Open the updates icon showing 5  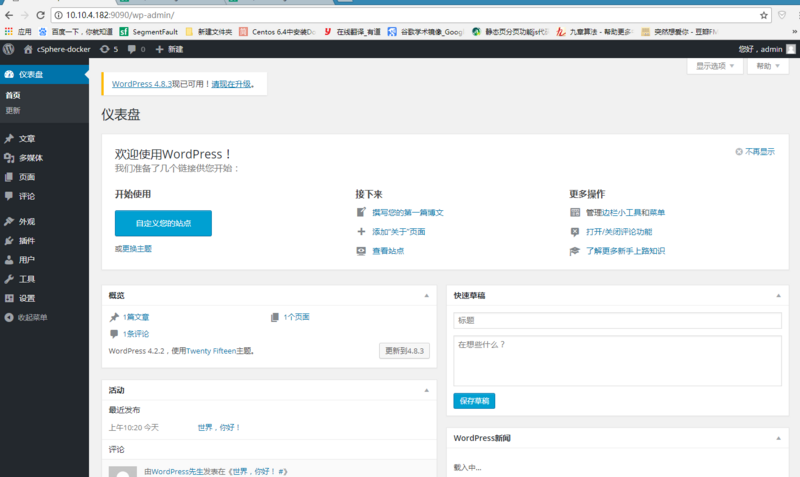[x=109, y=49]
